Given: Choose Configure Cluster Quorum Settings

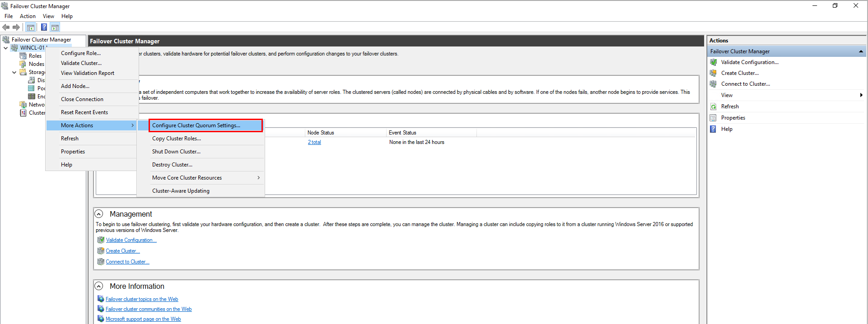Looking at the screenshot, I should coord(205,125).
